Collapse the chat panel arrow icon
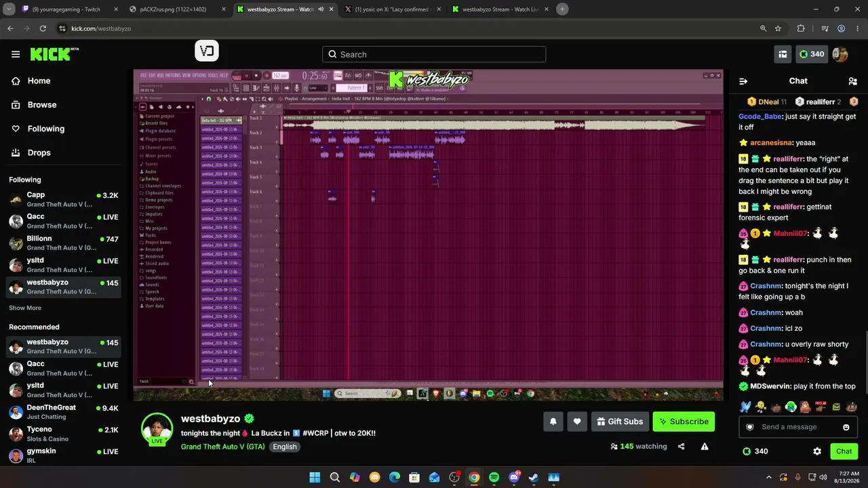This screenshot has width=868, height=488. click(x=743, y=81)
